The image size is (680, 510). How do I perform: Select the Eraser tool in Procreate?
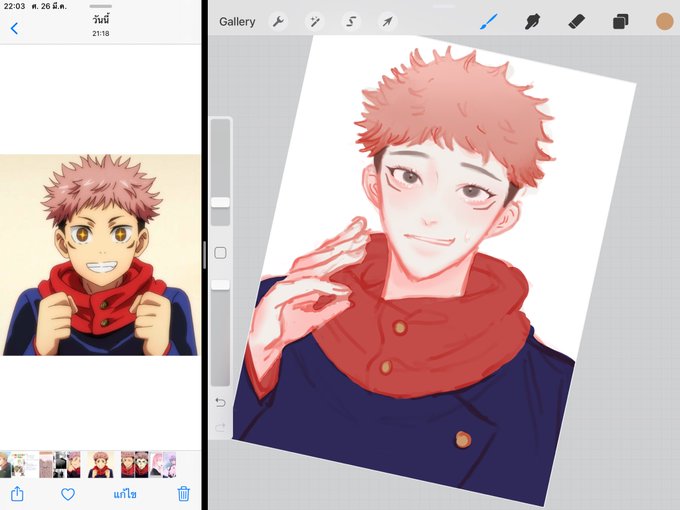coord(576,21)
